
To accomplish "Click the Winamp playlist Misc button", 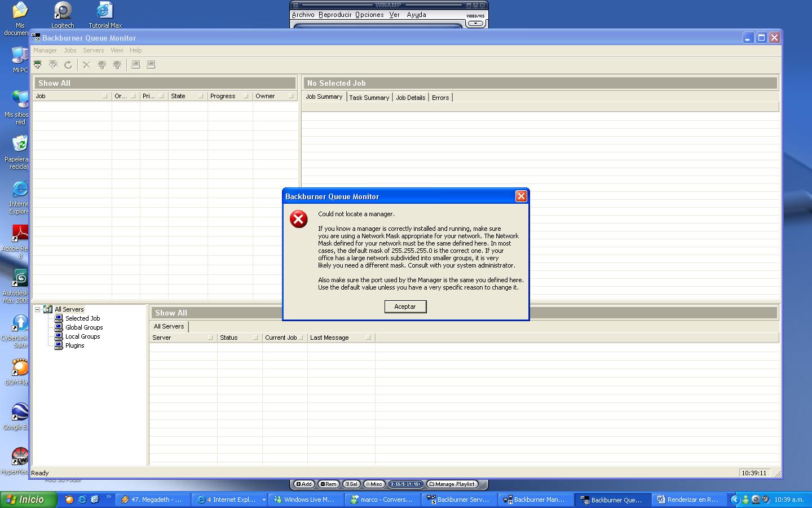I will (x=374, y=484).
